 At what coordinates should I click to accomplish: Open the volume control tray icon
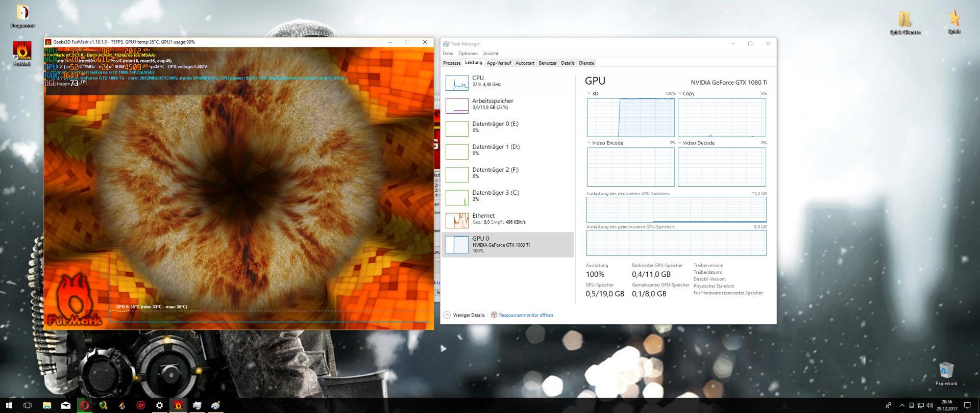pos(929,405)
